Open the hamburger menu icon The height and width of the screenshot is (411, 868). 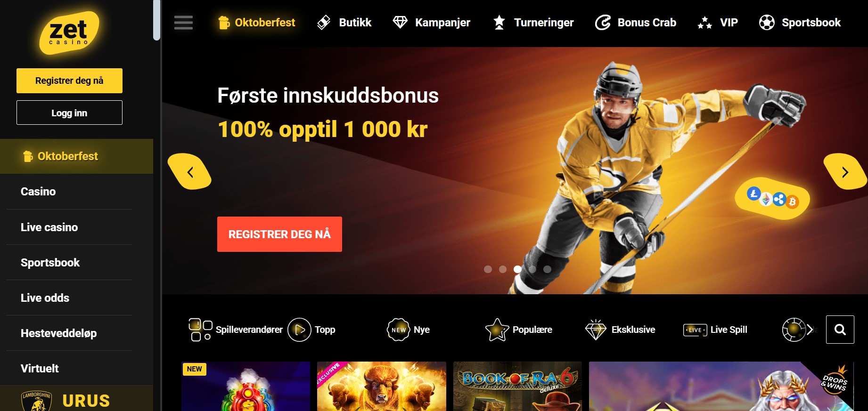183,23
